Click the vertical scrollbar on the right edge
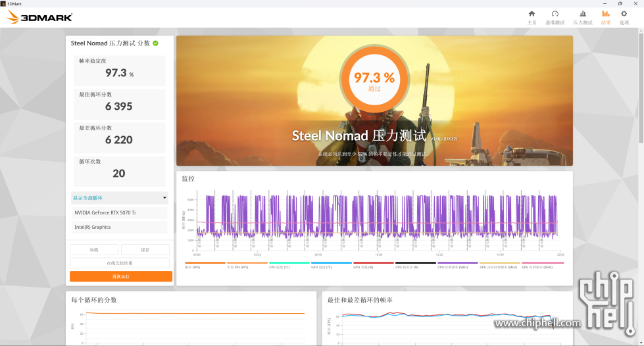Image resolution: width=644 pixels, height=346 pixels. pyautogui.click(x=641, y=88)
